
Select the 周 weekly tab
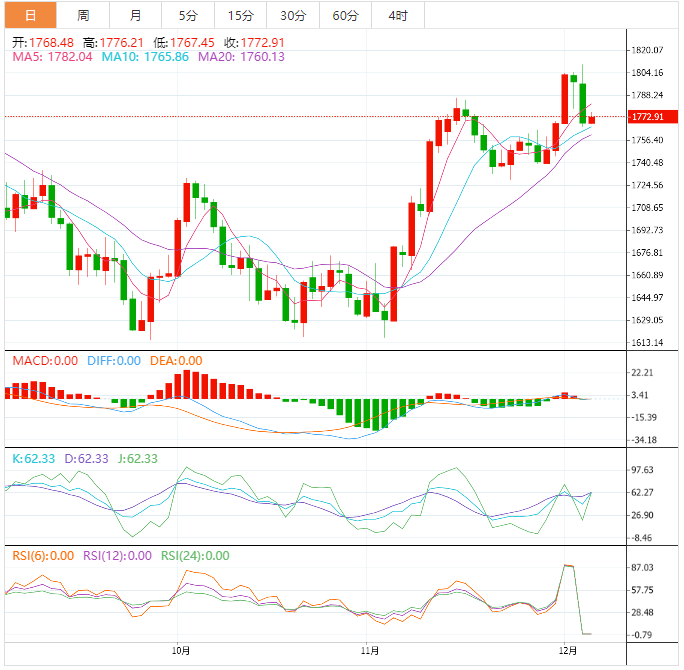[x=83, y=15]
